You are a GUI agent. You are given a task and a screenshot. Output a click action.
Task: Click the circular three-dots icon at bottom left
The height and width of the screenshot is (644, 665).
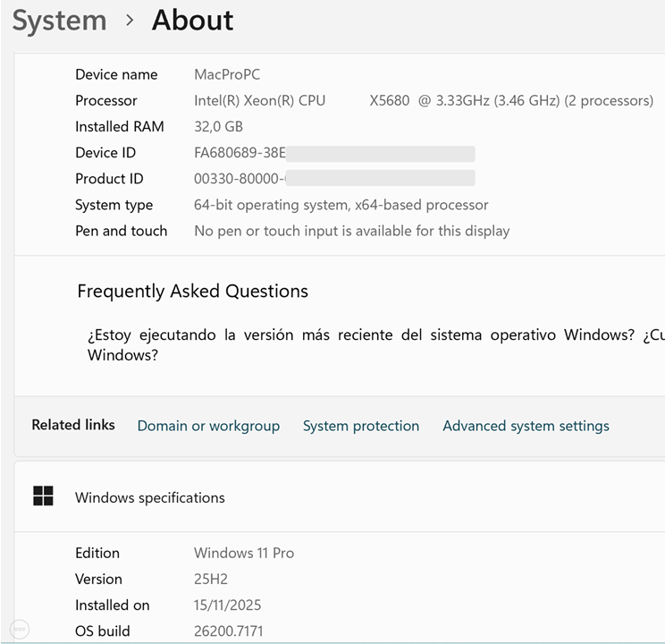pyautogui.click(x=20, y=629)
